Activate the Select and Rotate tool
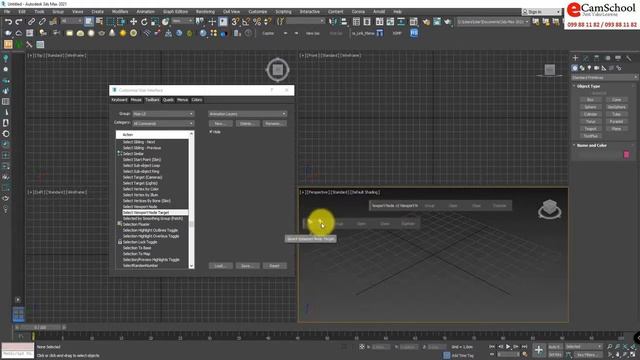640x360 pixels. (144, 22)
